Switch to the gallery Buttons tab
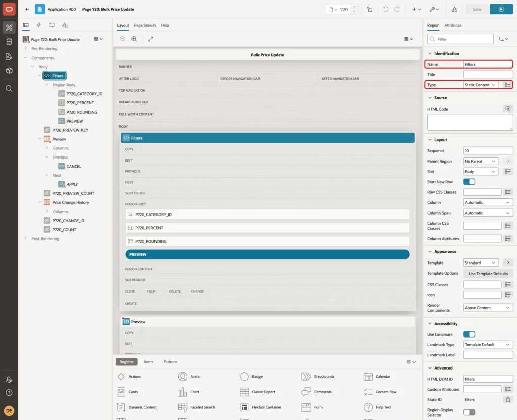517x420 pixels. [171, 362]
